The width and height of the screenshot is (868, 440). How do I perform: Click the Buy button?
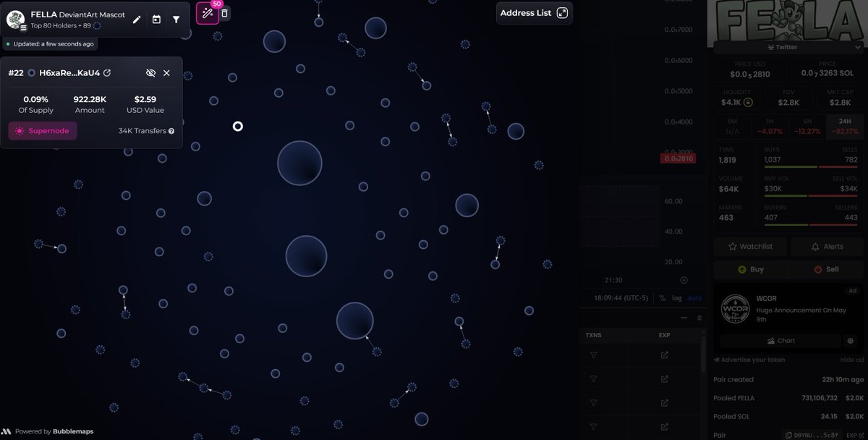coord(751,269)
